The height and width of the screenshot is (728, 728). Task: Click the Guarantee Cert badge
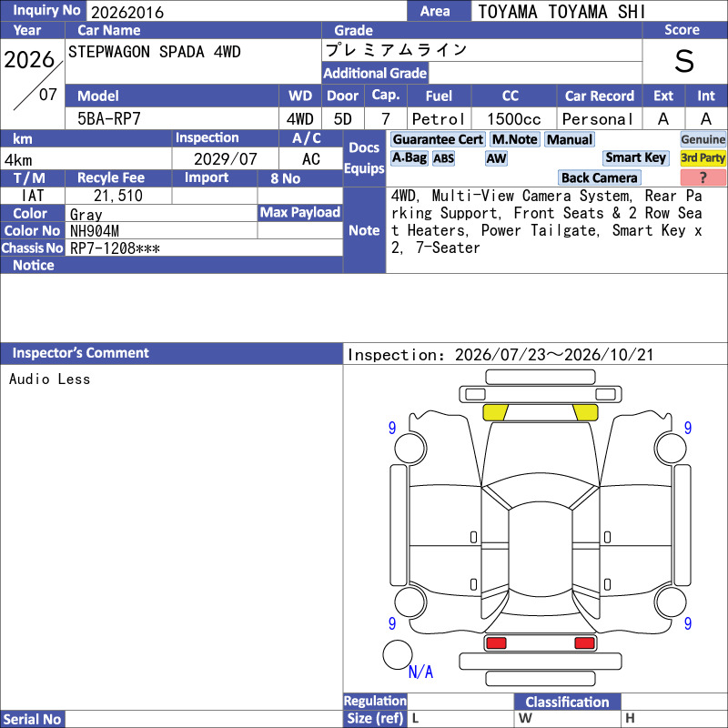click(x=438, y=139)
